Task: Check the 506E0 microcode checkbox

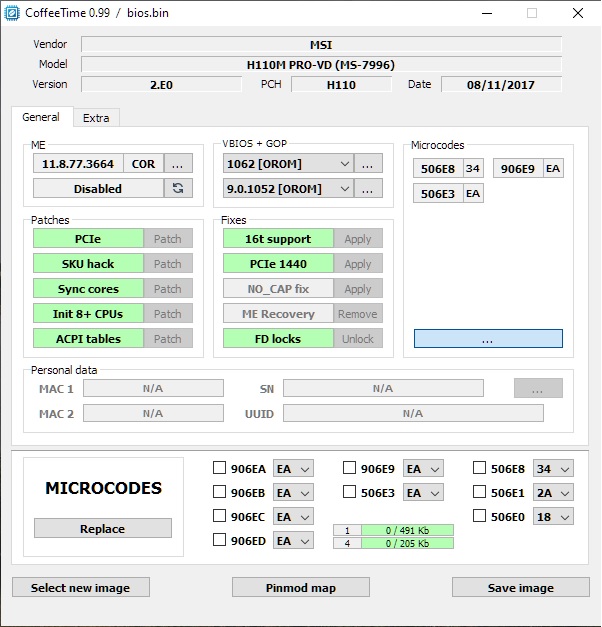Action: click(x=479, y=516)
